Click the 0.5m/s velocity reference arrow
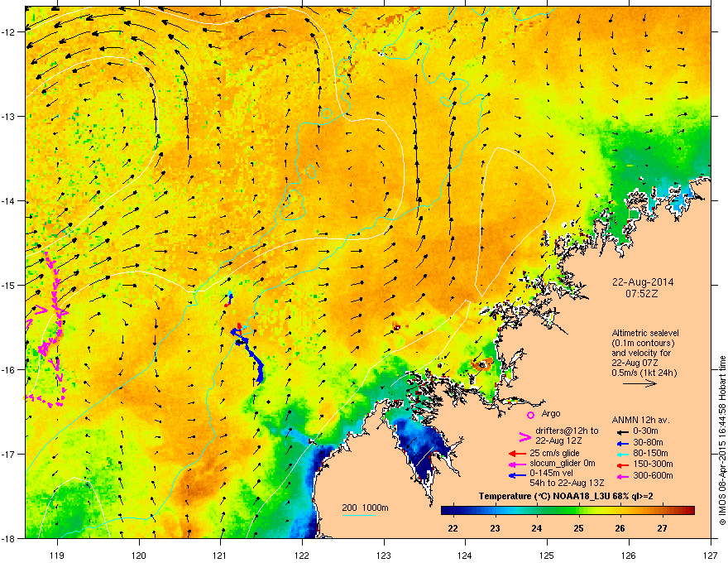Viewport: 728px width, 563px height. [639, 383]
